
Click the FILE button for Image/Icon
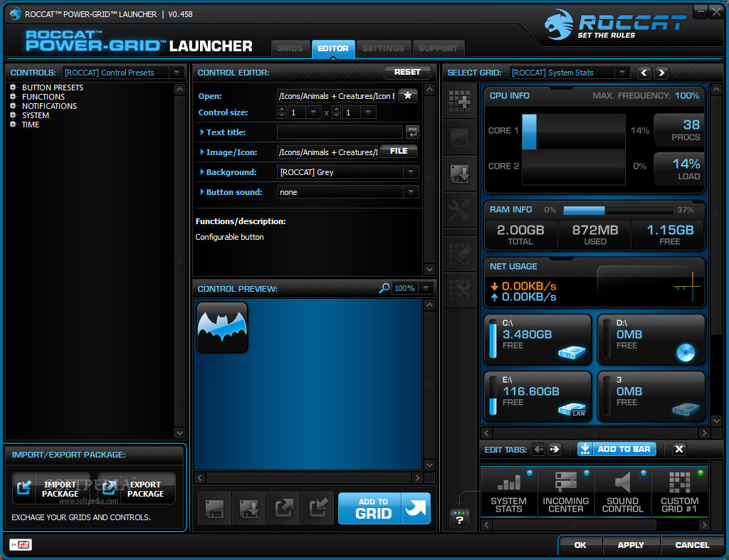pos(399,151)
